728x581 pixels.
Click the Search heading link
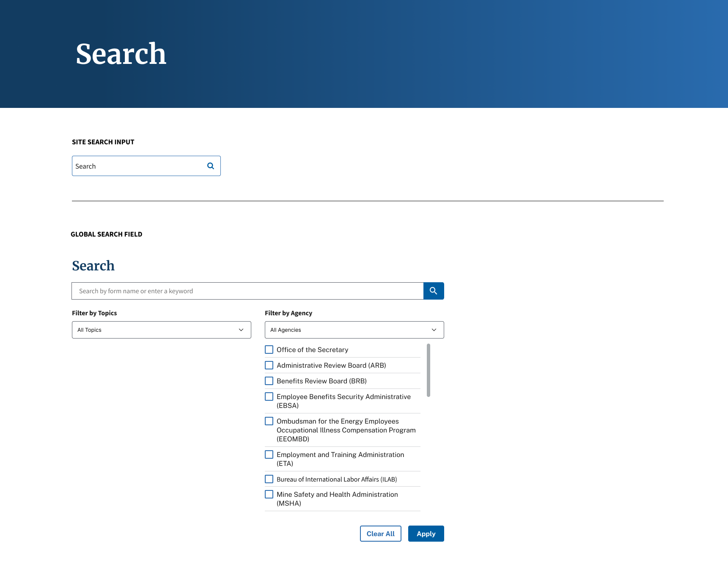click(93, 266)
